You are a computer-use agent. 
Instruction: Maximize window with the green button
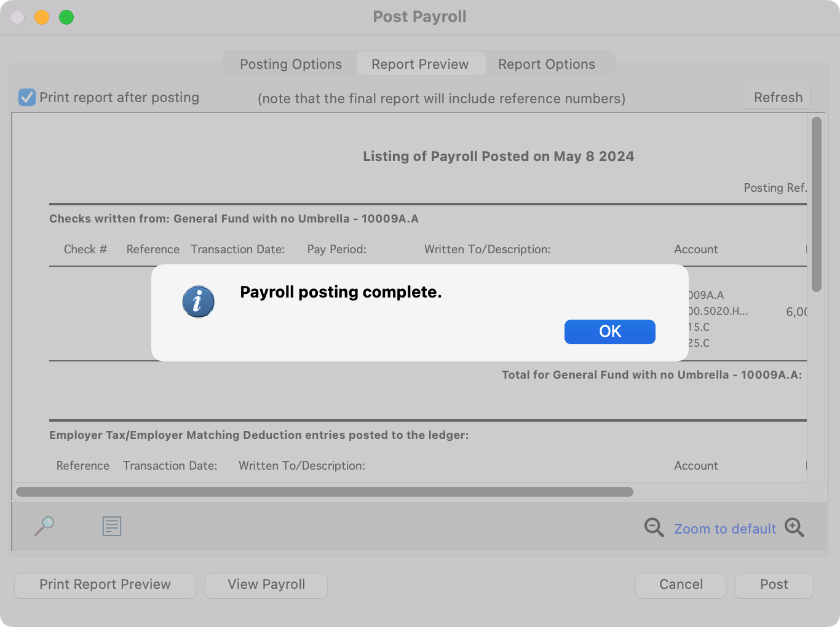tap(66, 17)
